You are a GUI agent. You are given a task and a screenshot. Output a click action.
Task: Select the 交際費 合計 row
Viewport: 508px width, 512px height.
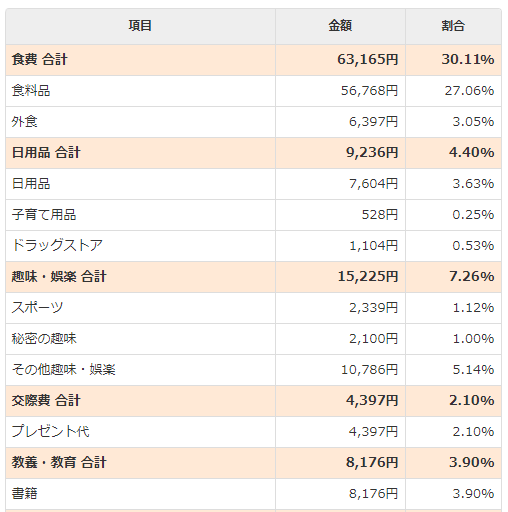click(x=253, y=401)
